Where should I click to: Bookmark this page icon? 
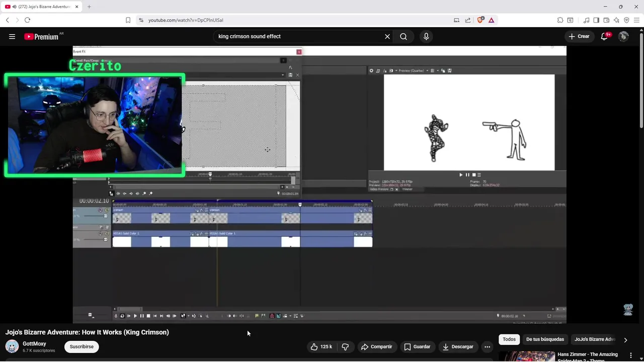point(128,20)
